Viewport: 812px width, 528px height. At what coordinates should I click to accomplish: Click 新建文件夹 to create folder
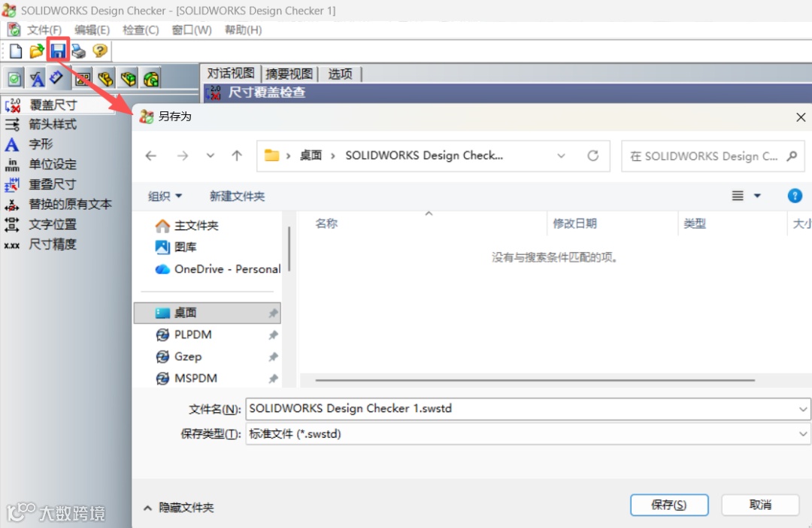pos(237,196)
